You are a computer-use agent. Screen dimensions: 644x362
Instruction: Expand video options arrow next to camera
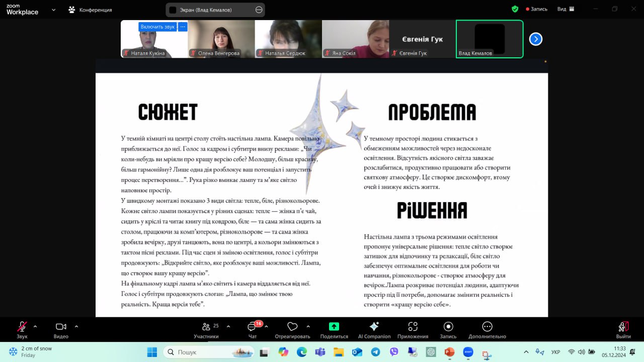click(x=76, y=326)
